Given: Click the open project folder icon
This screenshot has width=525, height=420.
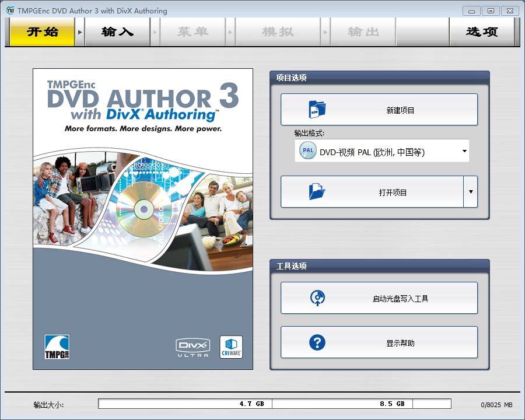Looking at the screenshot, I should click(x=316, y=191).
